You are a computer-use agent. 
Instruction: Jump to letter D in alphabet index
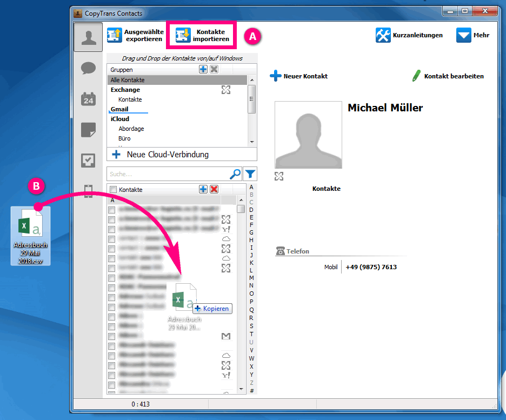[251, 210]
